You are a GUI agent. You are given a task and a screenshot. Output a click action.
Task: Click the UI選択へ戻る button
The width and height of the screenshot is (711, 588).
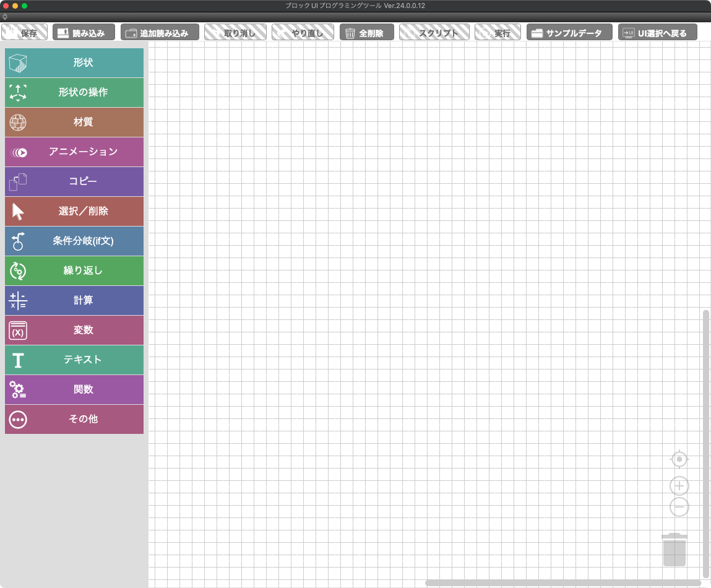pos(658,33)
